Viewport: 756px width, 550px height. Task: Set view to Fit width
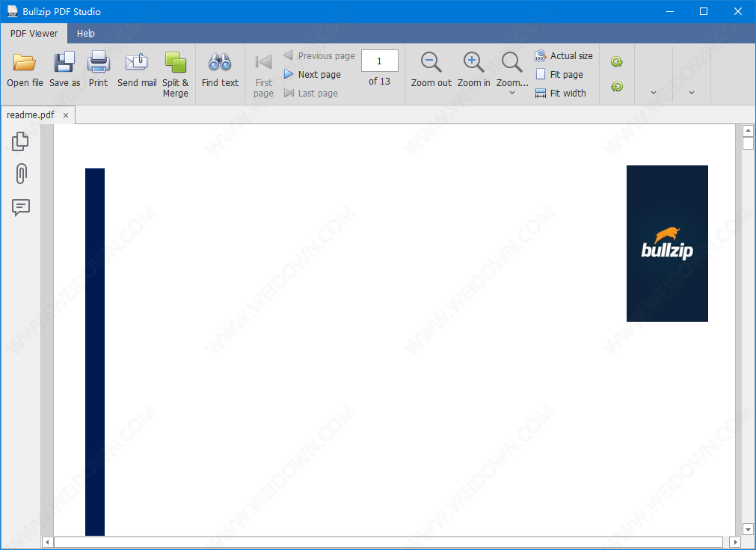(561, 93)
